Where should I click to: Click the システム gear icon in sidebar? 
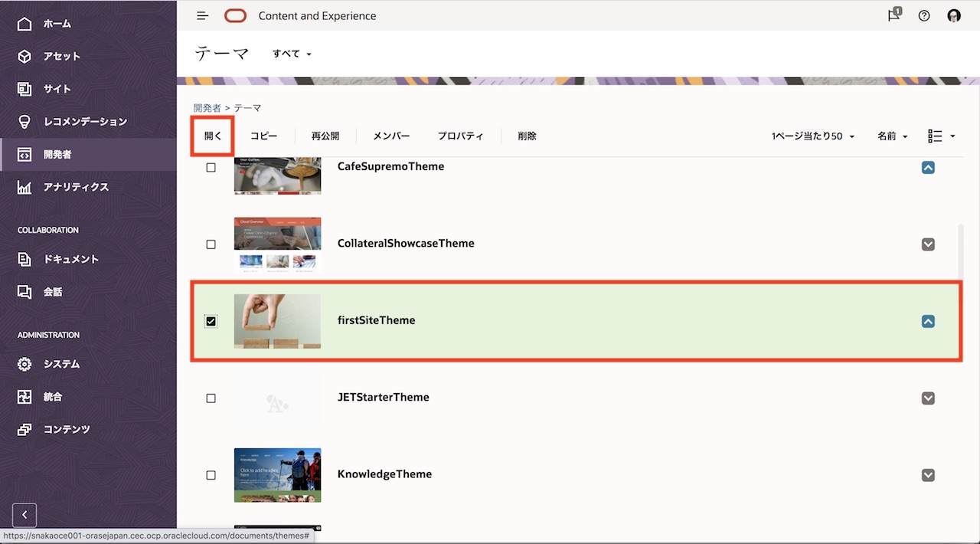point(24,364)
